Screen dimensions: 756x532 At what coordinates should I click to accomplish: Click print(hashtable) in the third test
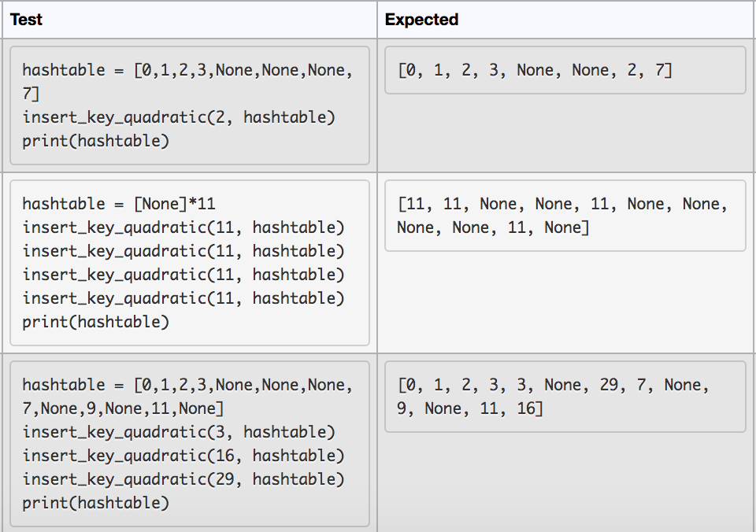click(x=95, y=503)
